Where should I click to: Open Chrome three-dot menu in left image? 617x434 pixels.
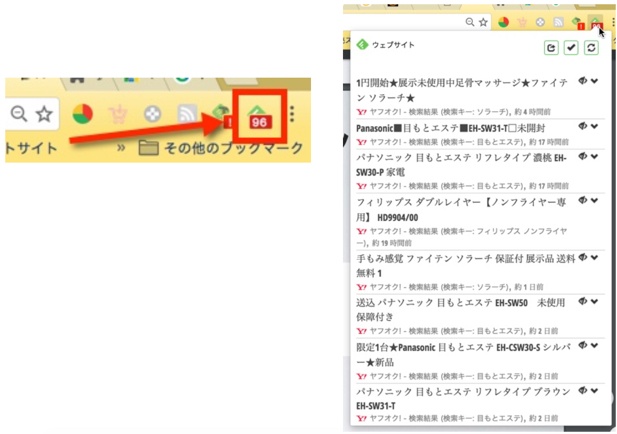(291, 114)
